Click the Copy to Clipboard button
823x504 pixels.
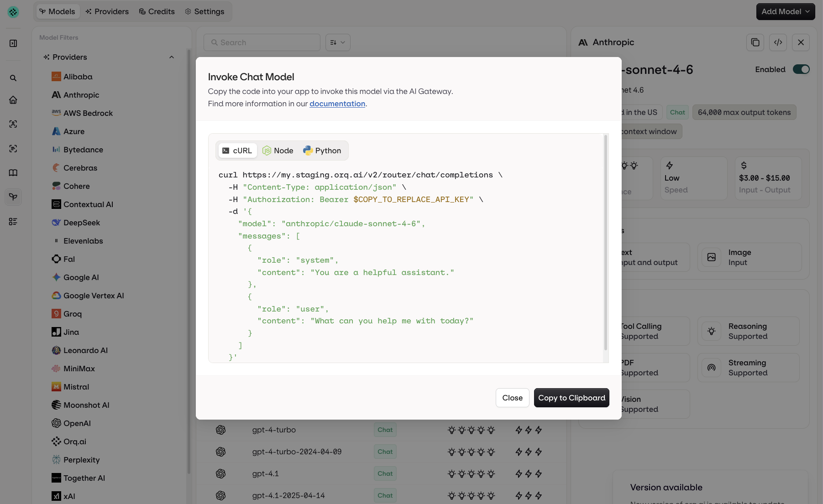(x=571, y=398)
